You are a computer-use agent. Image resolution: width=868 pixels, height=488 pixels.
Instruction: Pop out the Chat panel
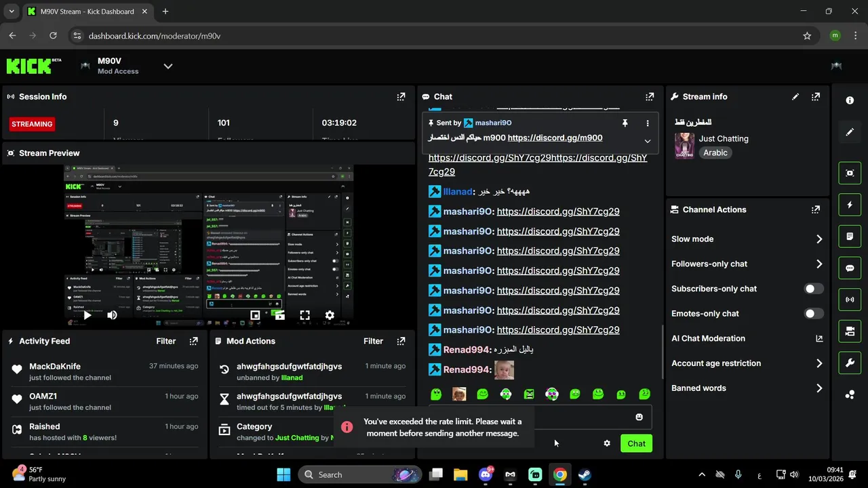coord(650,97)
